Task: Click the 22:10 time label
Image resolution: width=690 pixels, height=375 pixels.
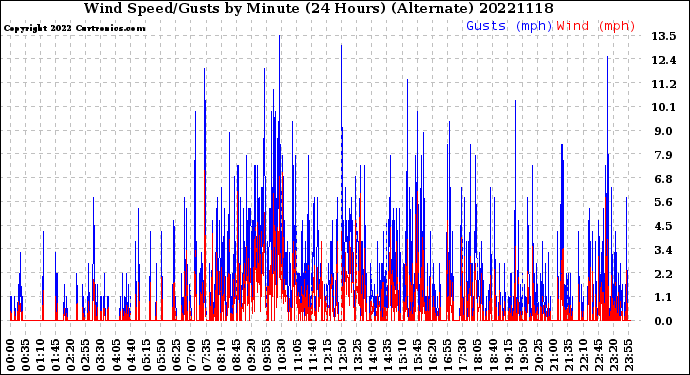Action: point(584,355)
